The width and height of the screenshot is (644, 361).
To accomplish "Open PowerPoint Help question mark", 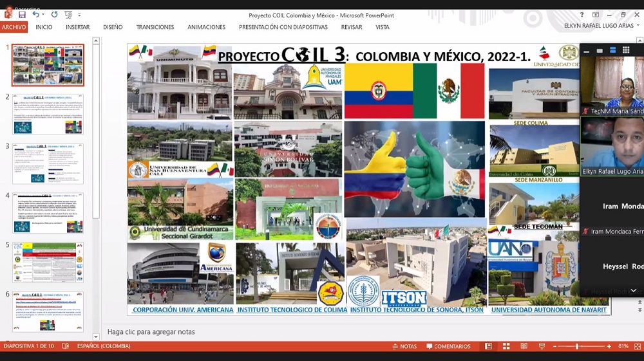I will click(582, 15).
